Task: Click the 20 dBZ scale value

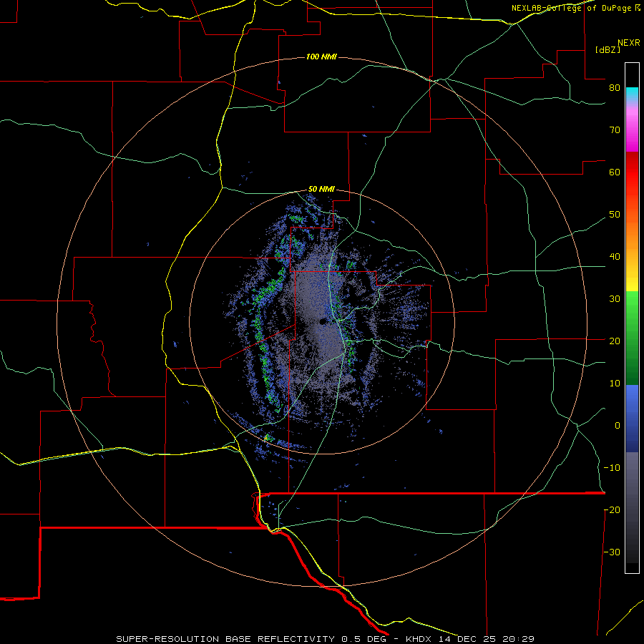Action: pyautogui.click(x=615, y=341)
